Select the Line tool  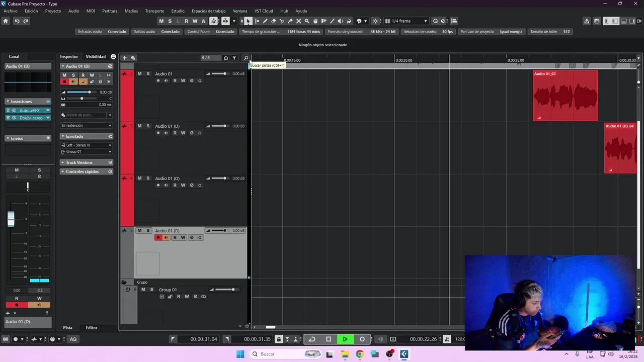click(332, 21)
